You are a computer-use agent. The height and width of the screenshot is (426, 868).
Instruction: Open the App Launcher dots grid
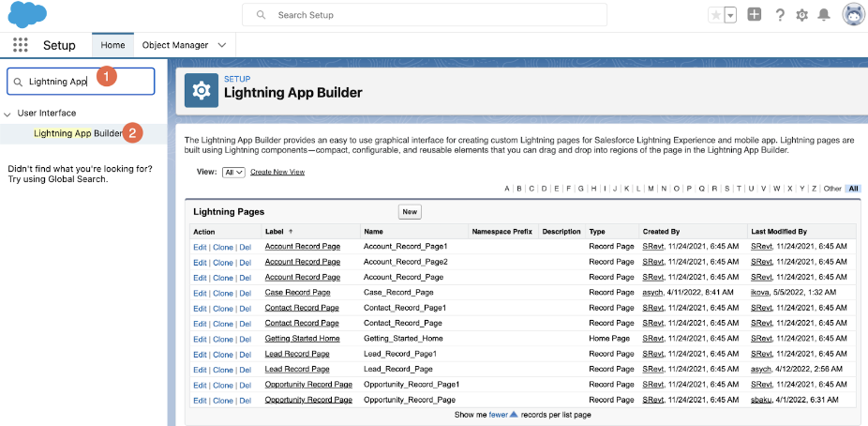click(x=20, y=45)
